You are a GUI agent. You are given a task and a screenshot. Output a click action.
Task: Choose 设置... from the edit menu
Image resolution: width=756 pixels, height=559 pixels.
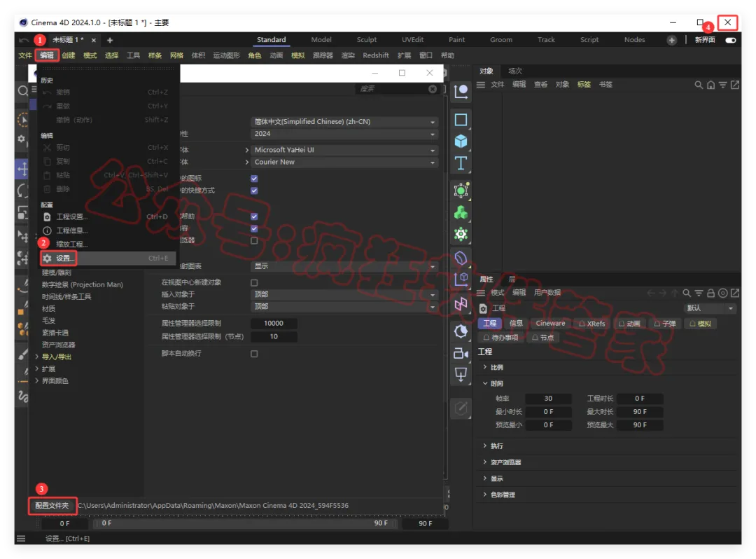coord(108,258)
